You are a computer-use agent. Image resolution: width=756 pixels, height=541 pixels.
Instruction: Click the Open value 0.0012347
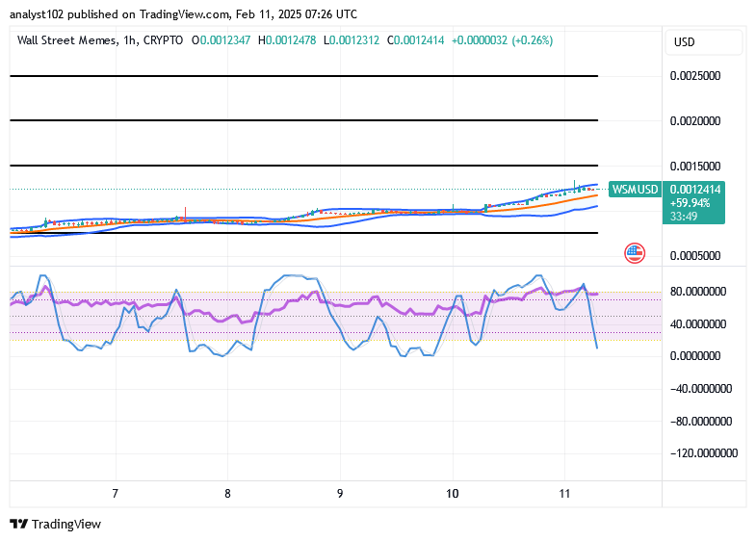tap(225, 40)
